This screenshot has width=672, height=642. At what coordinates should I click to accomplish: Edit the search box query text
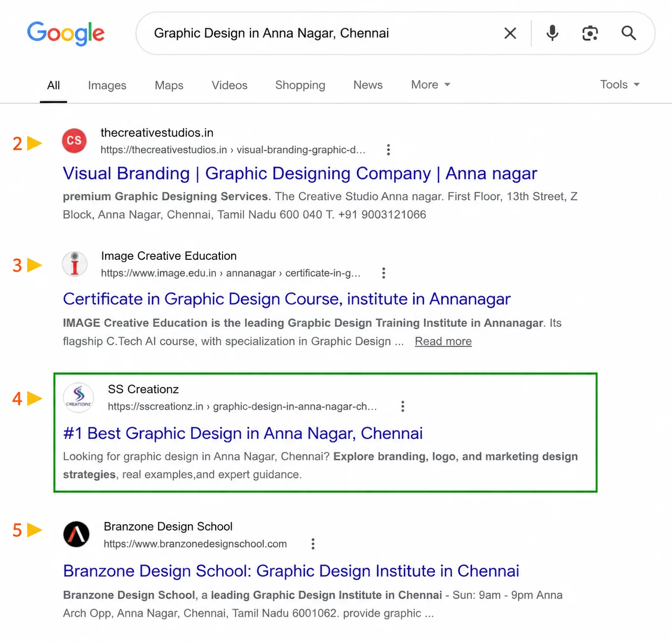(271, 34)
